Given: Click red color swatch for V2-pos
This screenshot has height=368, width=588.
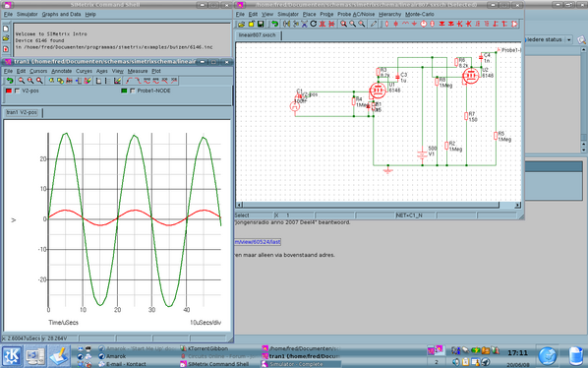Looking at the screenshot, I should tap(9, 91).
